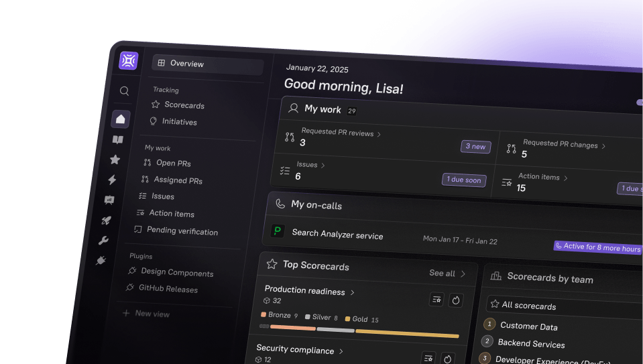Click the lightning bolt icon in sidebar
The width and height of the screenshot is (643, 364).
[112, 180]
